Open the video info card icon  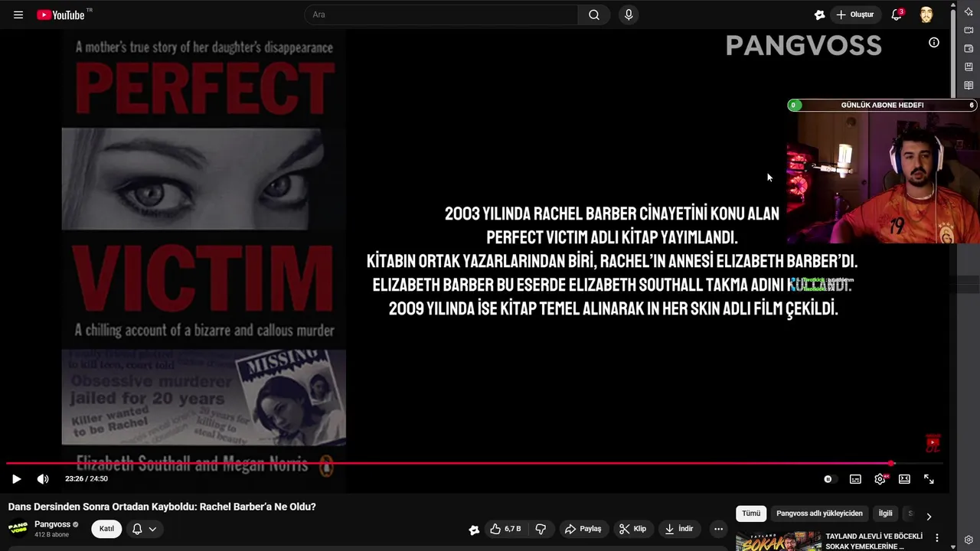coord(934,43)
